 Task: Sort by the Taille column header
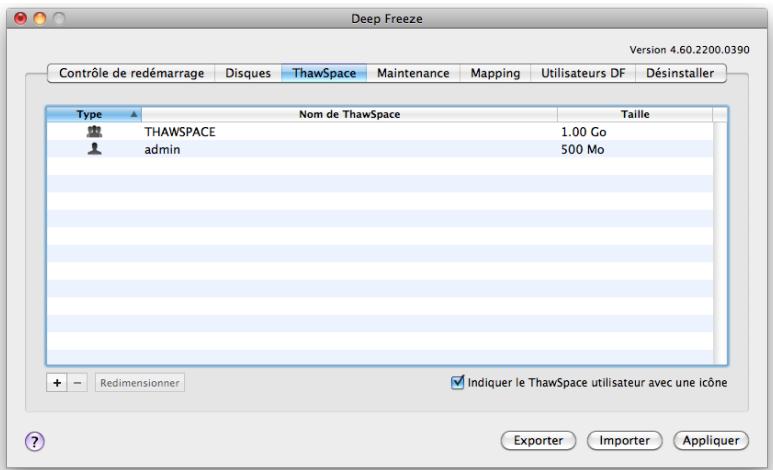point(635,114)
